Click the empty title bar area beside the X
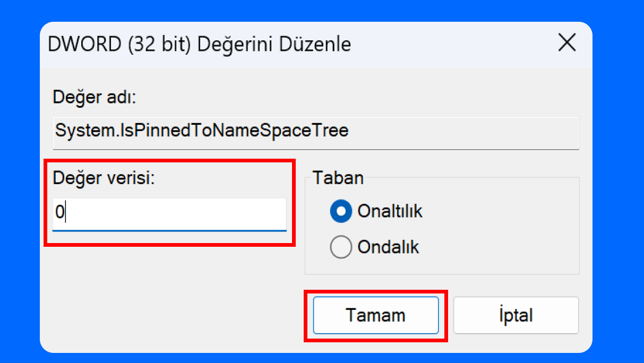This screenshot has width=644, height=363. tap(451, 44)
